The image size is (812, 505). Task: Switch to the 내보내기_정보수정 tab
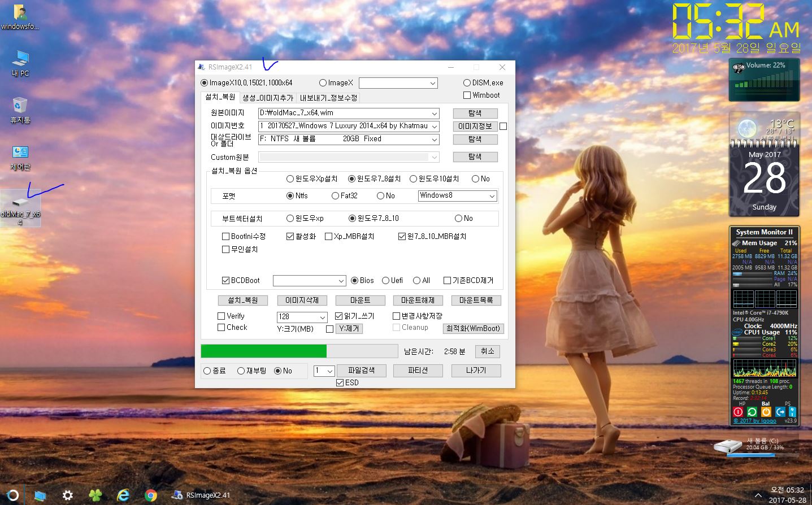(x=328, y=98)
